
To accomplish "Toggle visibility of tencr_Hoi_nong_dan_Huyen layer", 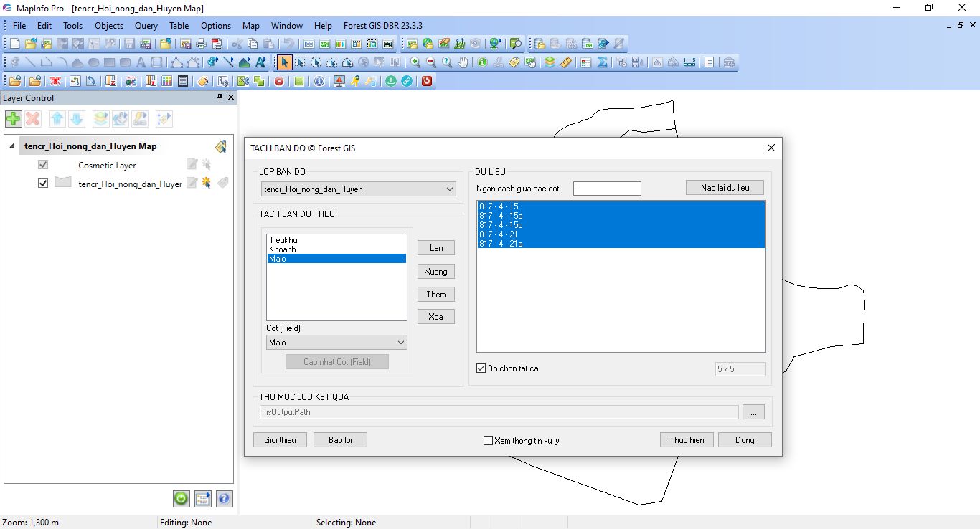I will (43, 184).
